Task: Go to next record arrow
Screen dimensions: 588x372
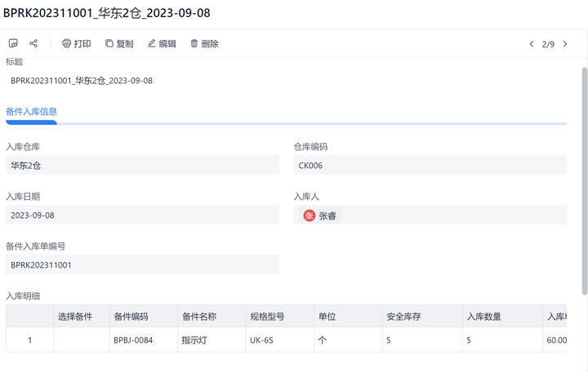Action: (x=565, y=44)
